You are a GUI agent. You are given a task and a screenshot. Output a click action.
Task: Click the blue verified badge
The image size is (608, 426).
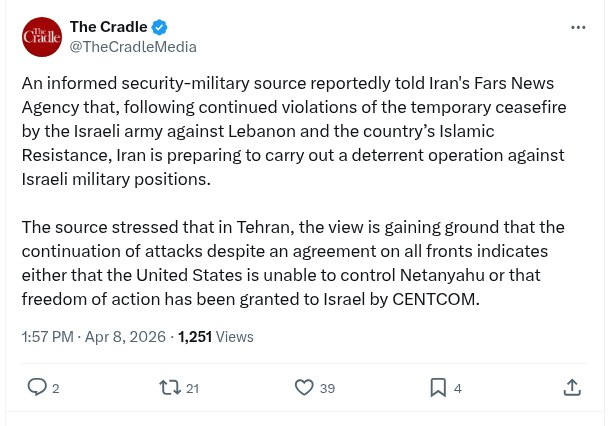158,27
